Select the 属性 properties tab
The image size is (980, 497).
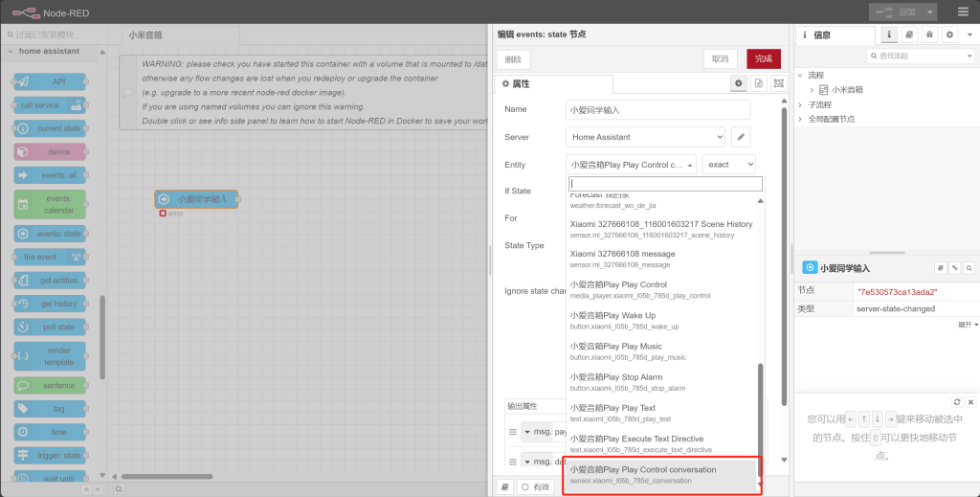point(554,83)
